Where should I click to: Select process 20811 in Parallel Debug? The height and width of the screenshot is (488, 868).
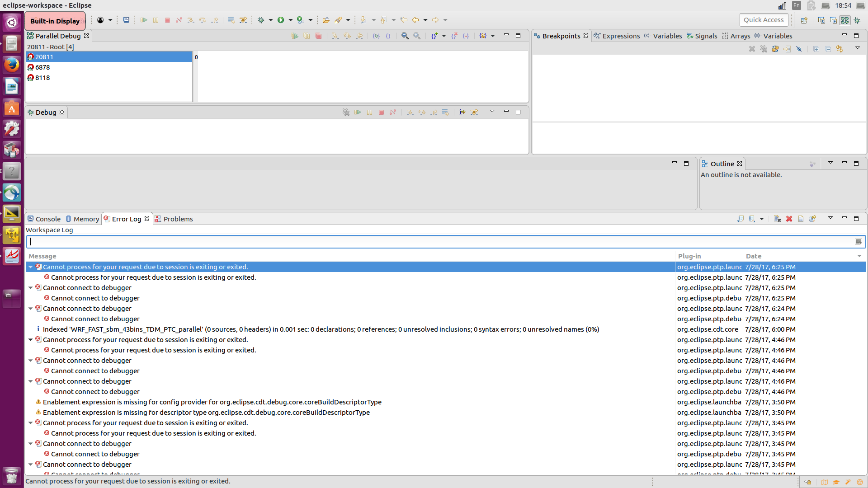(x=109, y=57)
